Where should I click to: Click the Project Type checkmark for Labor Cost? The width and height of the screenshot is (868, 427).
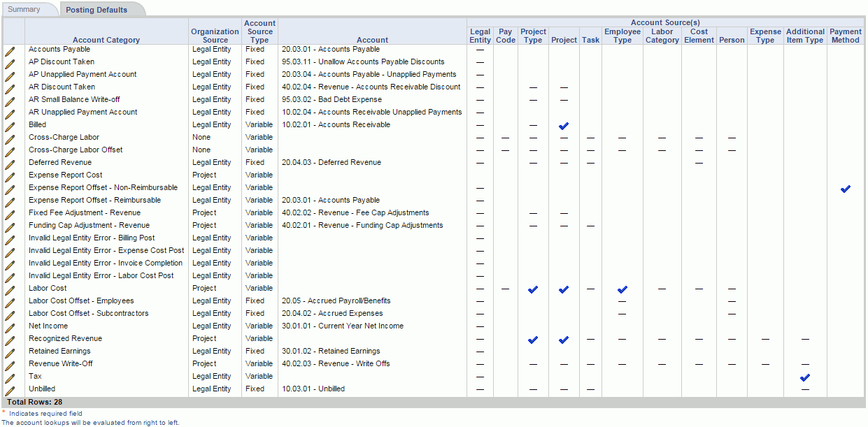(x=533, y=289)
